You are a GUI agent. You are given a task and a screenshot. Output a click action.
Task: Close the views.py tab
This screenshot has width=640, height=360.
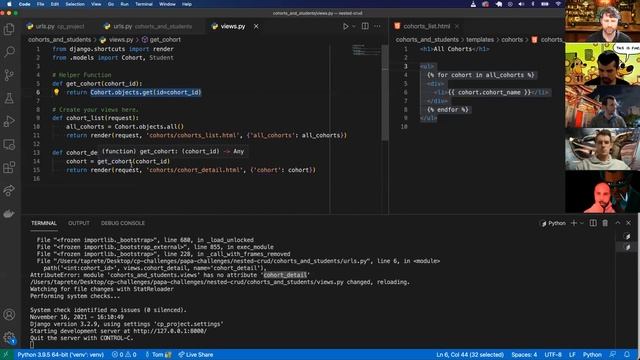256,26
